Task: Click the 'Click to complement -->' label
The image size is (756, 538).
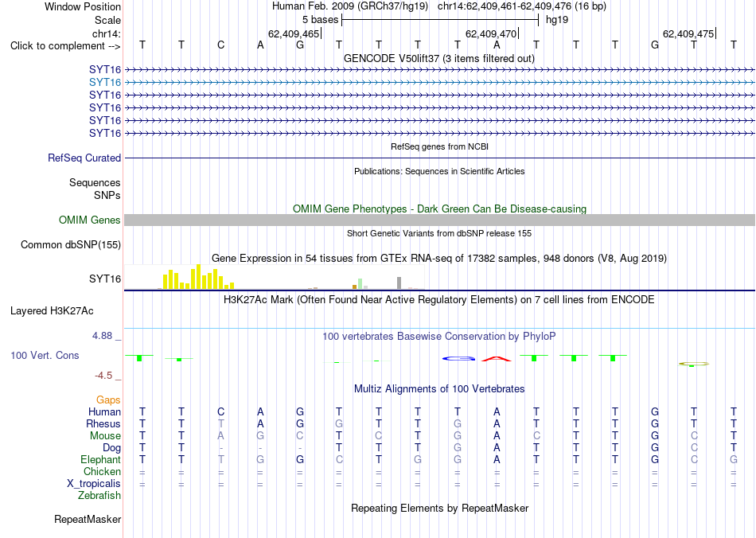Action: coord(65,46)
